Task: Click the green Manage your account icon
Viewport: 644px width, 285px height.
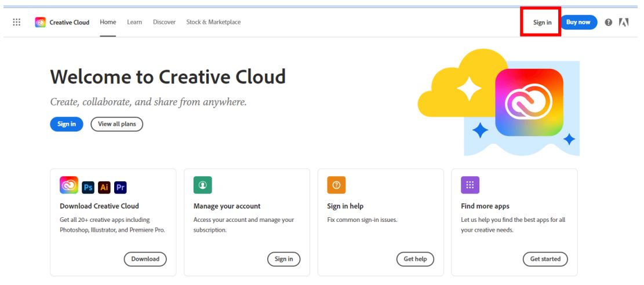Action: coord(202,185)
